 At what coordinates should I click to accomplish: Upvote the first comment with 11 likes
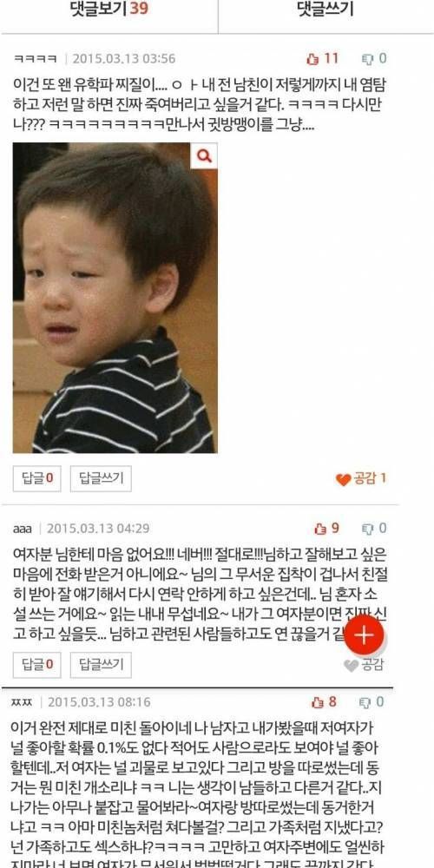pos(323,59)
